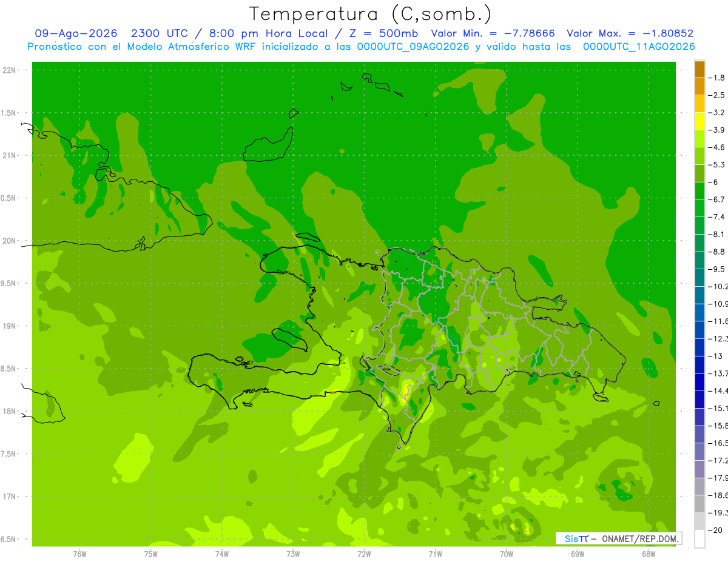Image resolution: width=728 pixels, height=562 pixels.
Task: Click the '19N' latitude axis label
Action: tap(10, 326)
